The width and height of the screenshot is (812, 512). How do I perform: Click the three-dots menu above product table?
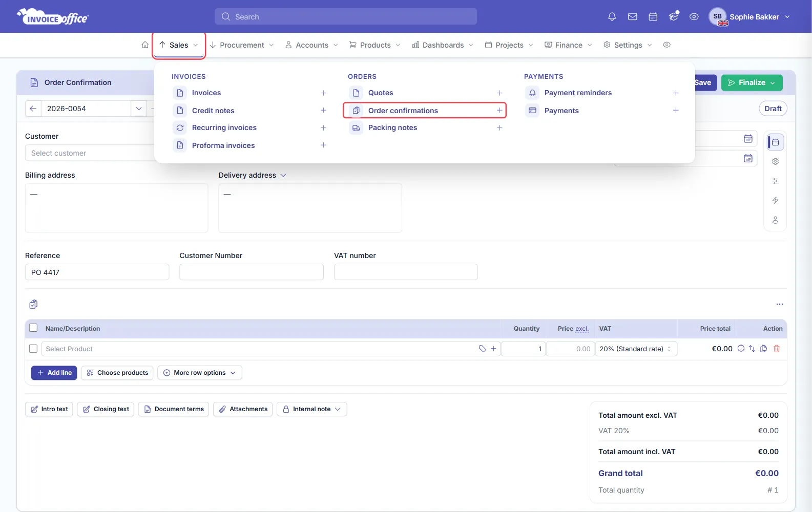(x=779, y=304)
